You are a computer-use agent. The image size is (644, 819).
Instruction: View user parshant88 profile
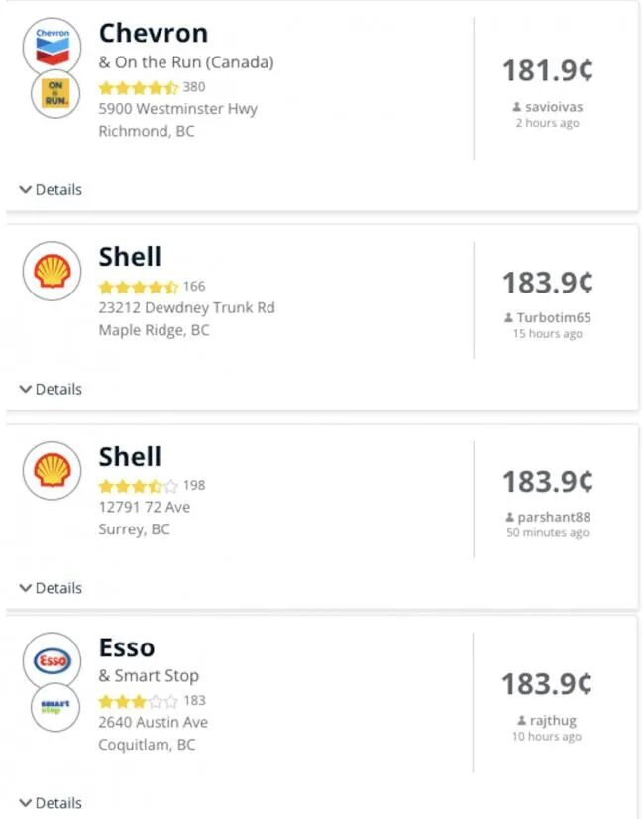click(x=553, y=517)
